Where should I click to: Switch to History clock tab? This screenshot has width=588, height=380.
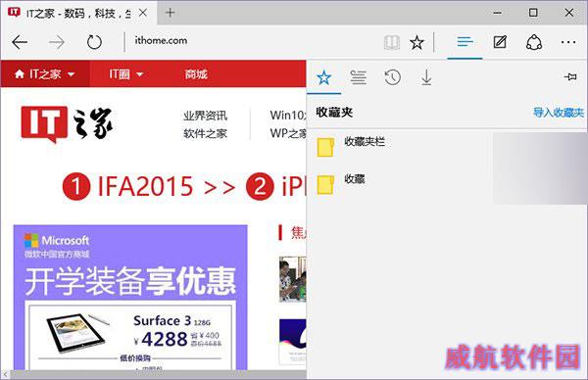click(x=393, y=77)
